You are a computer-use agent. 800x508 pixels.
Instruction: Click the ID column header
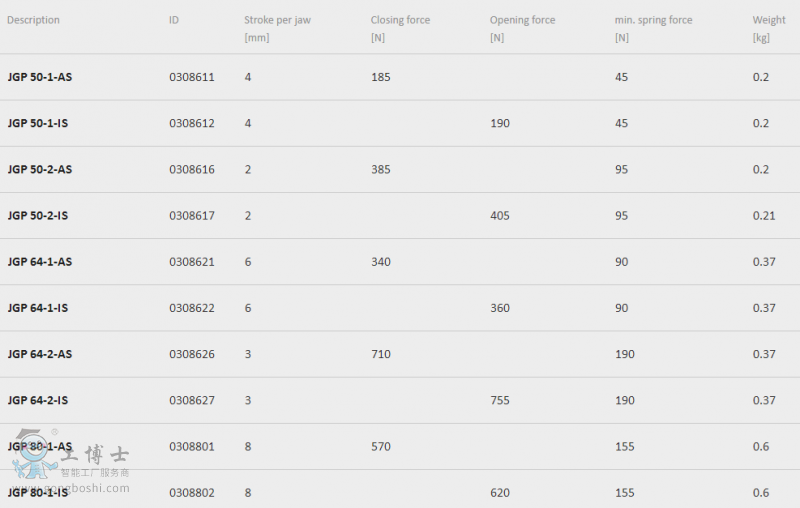(174, 20)
